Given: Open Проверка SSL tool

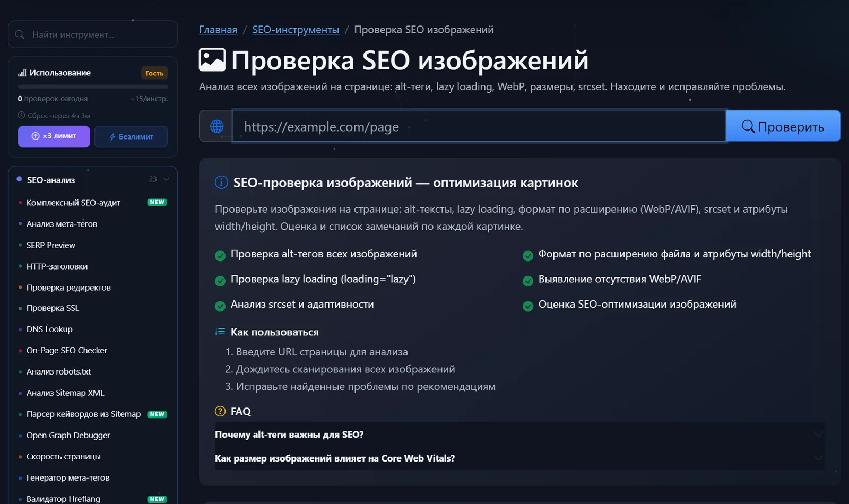Looking at the screenshot, I should (x=53, y=308).
